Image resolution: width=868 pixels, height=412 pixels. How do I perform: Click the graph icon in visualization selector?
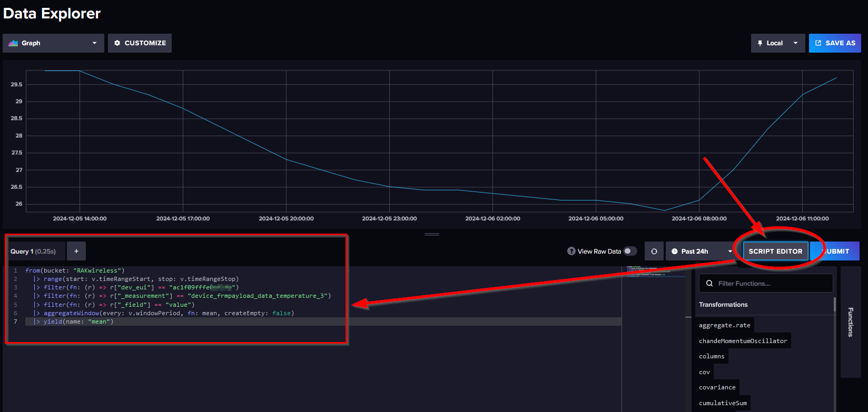click(13, 43)
